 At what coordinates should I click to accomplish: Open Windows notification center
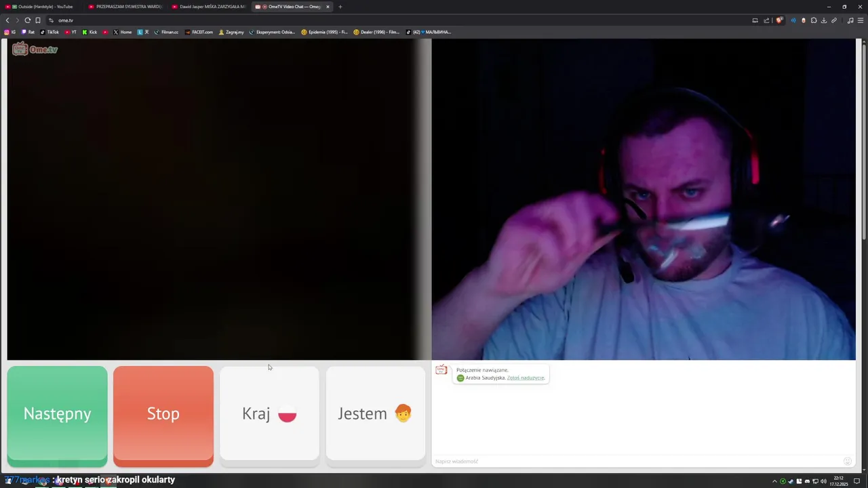[856, 481]
